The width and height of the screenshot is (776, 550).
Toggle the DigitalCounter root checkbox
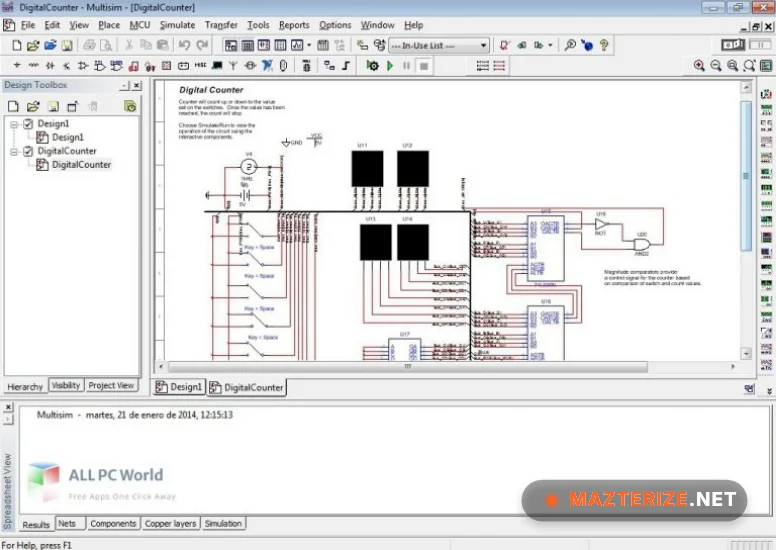tap(28, 151)
